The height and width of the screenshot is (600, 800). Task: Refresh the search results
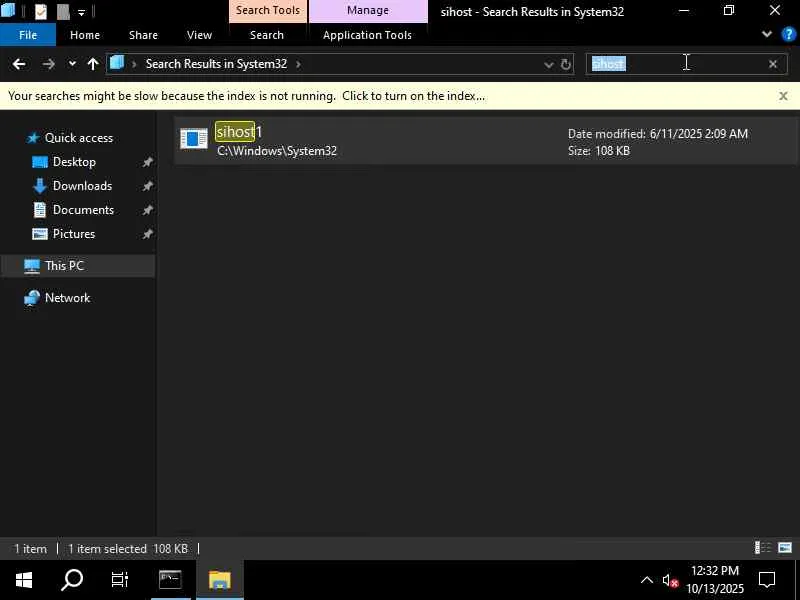[x=565, y=64]
